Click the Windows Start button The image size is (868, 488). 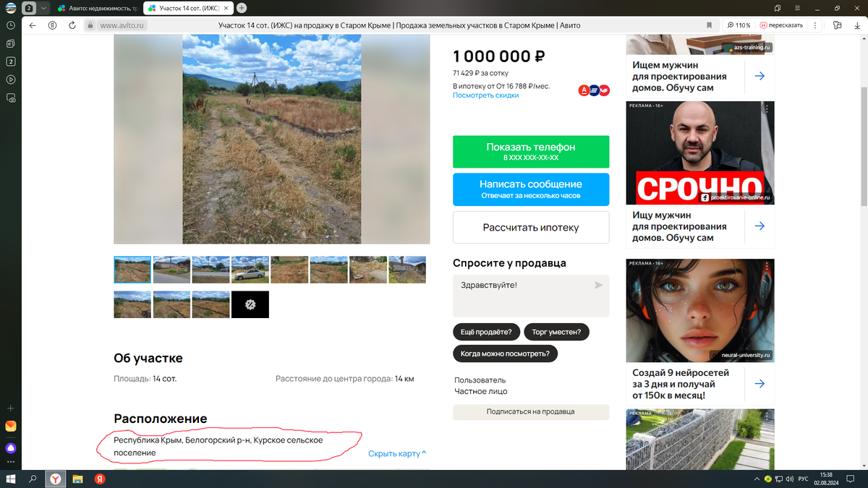tap(11, 479)
